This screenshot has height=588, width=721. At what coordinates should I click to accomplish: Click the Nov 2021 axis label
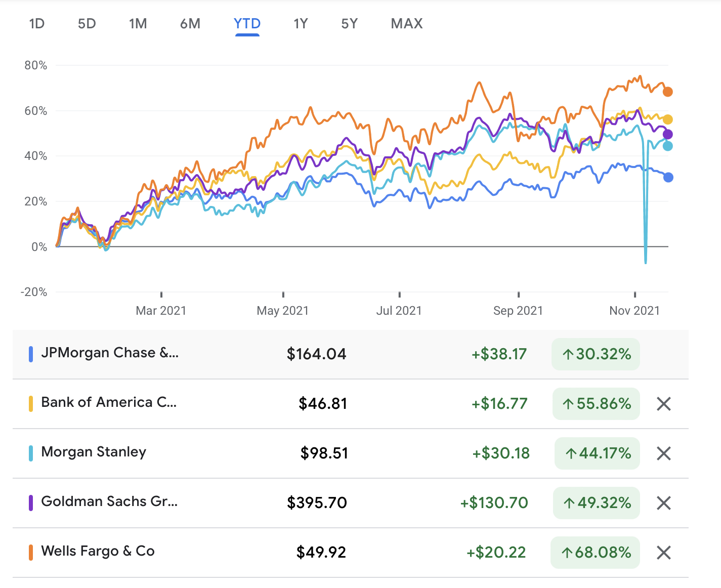click(634, 311)
